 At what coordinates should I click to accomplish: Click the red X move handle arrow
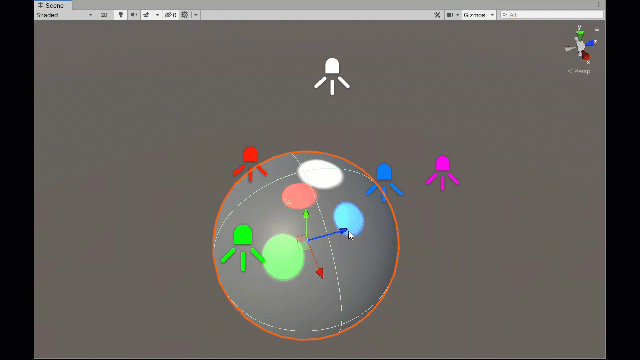pyautogui.click(x=320, y=273)
